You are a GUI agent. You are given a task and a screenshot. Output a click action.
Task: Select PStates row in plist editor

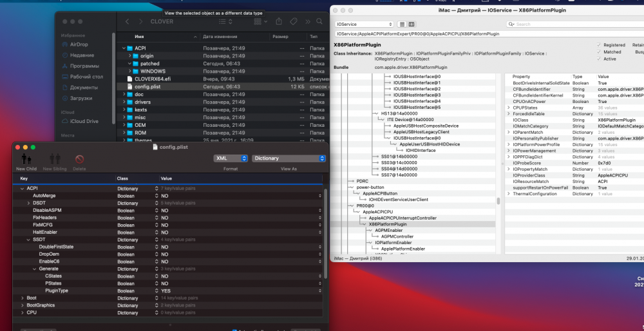[x=167, y=283]
